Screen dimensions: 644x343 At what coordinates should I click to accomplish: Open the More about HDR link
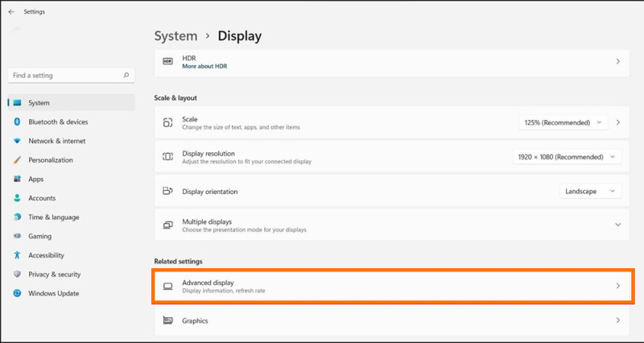[204, 66]
